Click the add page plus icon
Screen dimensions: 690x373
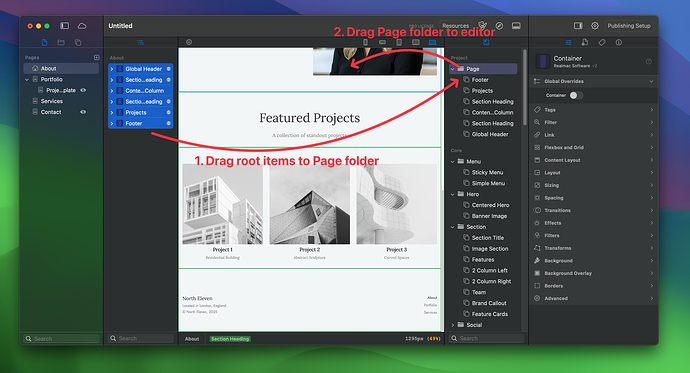(x=96, y=58)
